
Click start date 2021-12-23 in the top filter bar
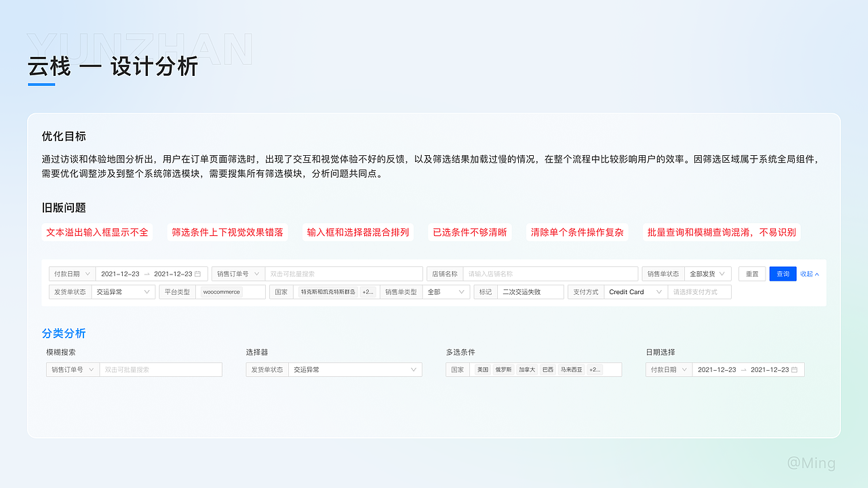[x=121, y=274]
